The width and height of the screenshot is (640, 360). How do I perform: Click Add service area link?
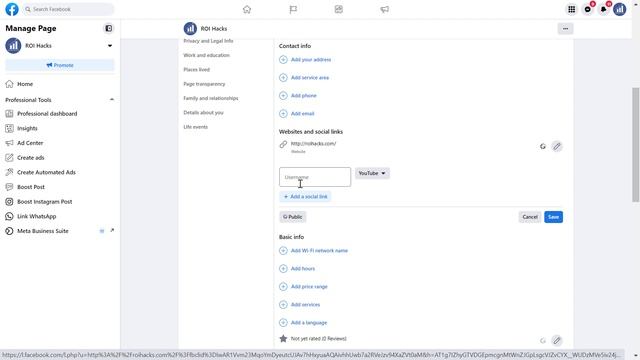310,78
